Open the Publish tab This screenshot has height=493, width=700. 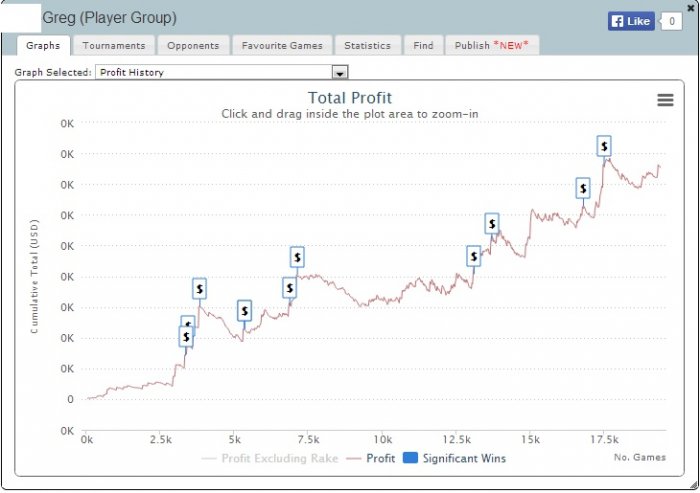(491, 45)
